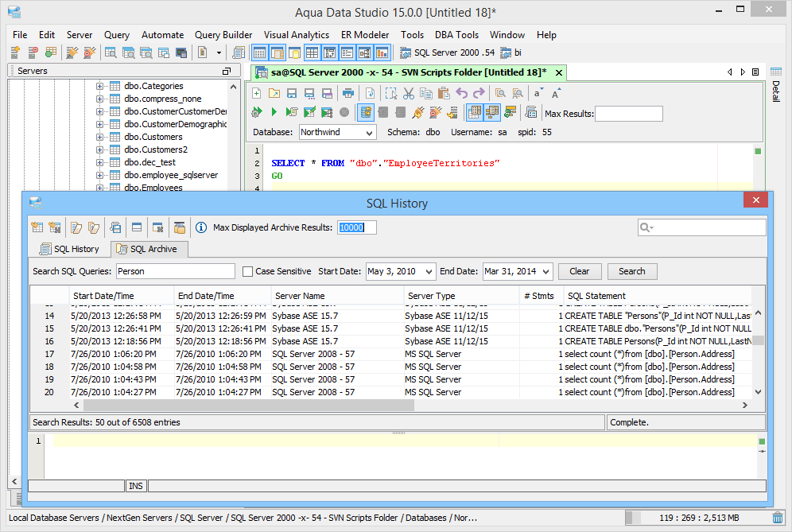Select row 17 in archive results
The width and height of the screenshot is (792, 532).
pos(391,354)
